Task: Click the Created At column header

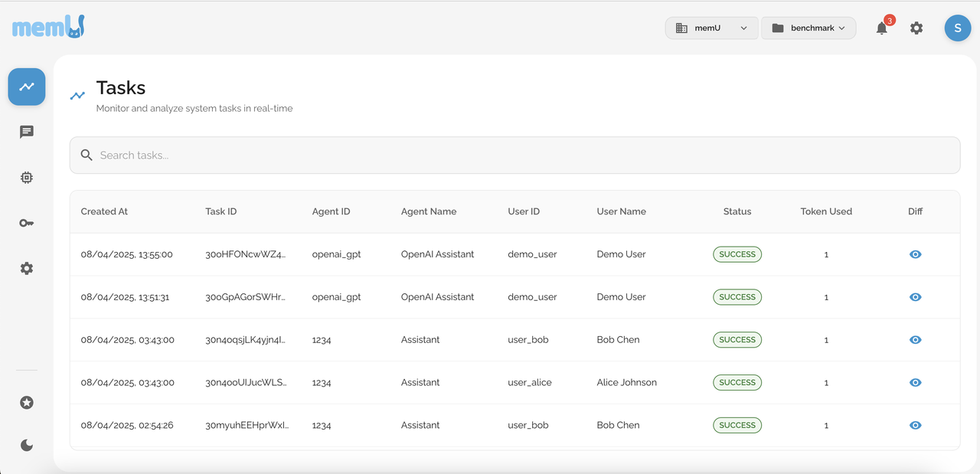Action: 104,211
